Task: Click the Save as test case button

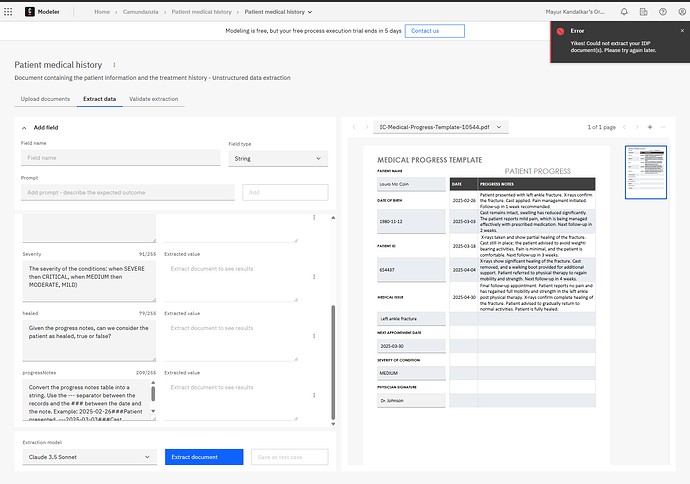Action: [290, 457]
